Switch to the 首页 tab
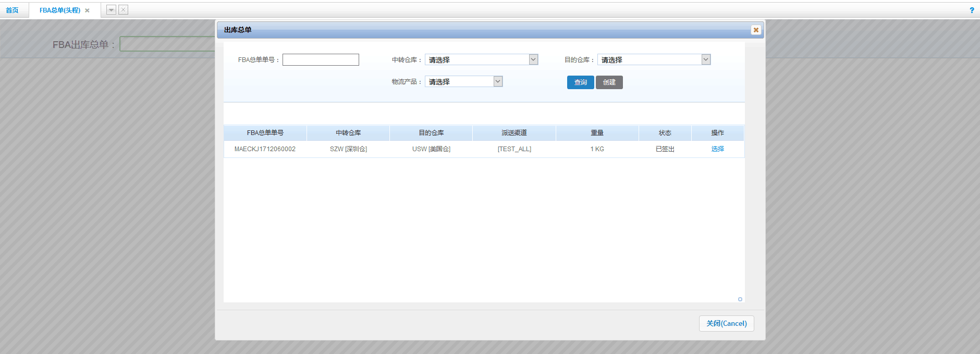980x354 pixels. (x=13, y=10)
